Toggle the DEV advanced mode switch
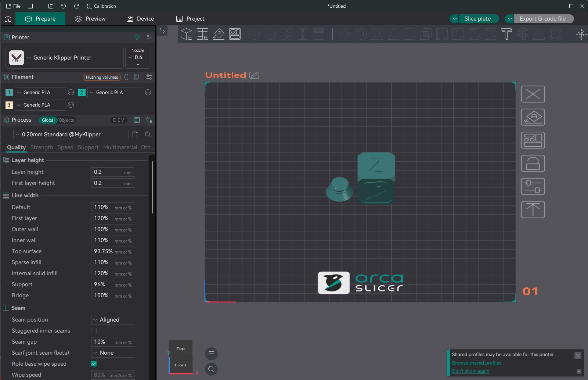 [119, 120]
